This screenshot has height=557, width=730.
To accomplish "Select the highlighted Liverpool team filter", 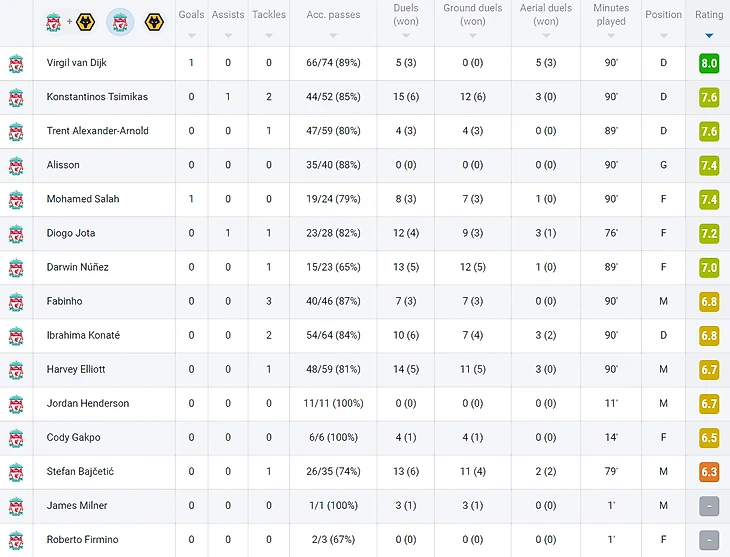I will [x=120, y=21].
